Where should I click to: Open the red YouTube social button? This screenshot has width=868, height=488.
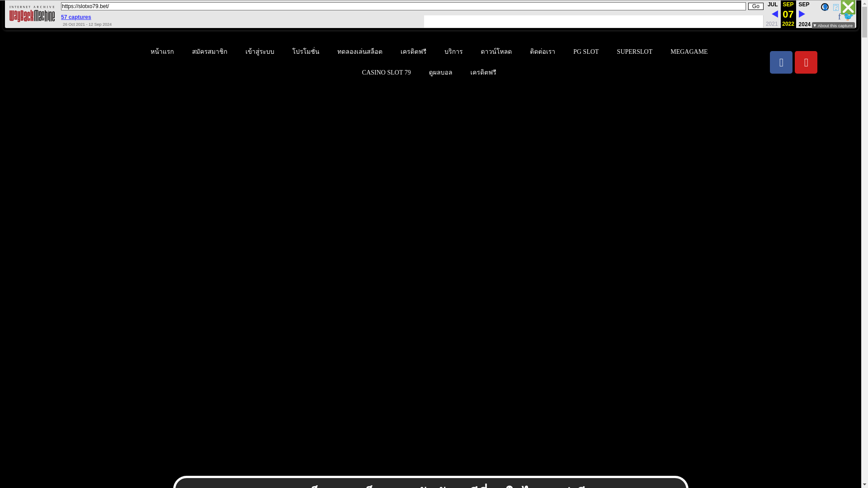tap(806, 62)
